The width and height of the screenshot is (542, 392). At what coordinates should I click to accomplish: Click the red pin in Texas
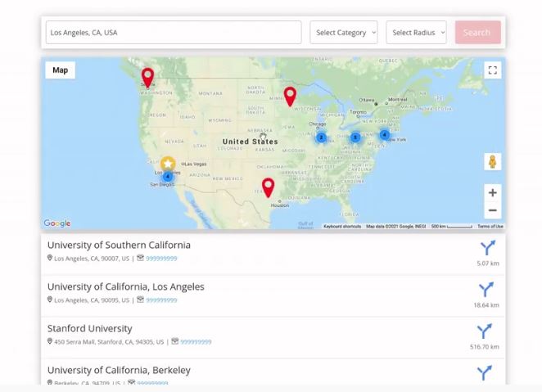(268, 187)
